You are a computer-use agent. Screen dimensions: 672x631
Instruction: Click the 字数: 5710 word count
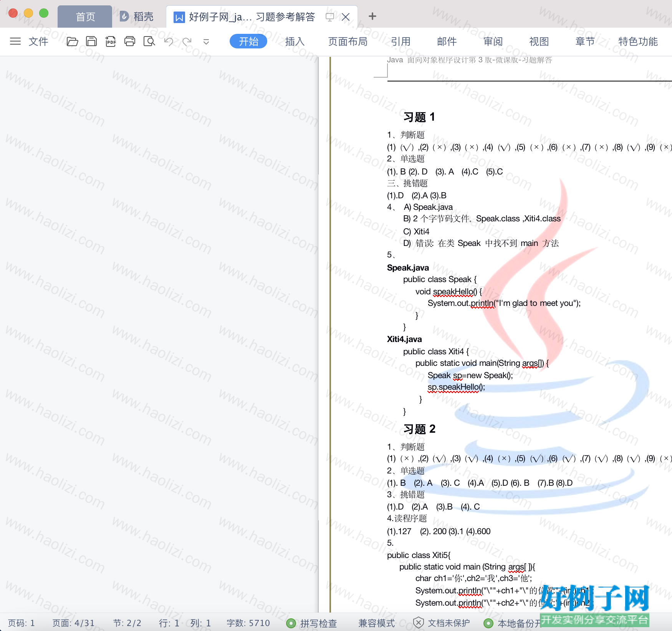pos(248,623)
